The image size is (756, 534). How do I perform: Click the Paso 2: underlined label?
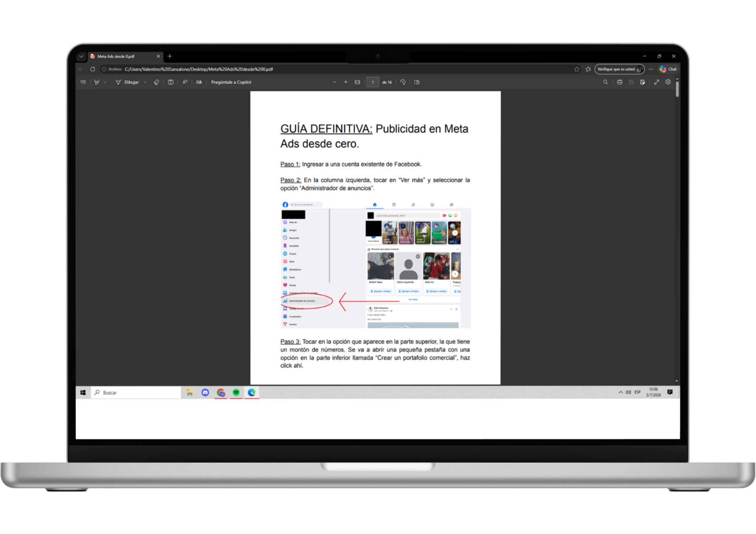(291, 180)
